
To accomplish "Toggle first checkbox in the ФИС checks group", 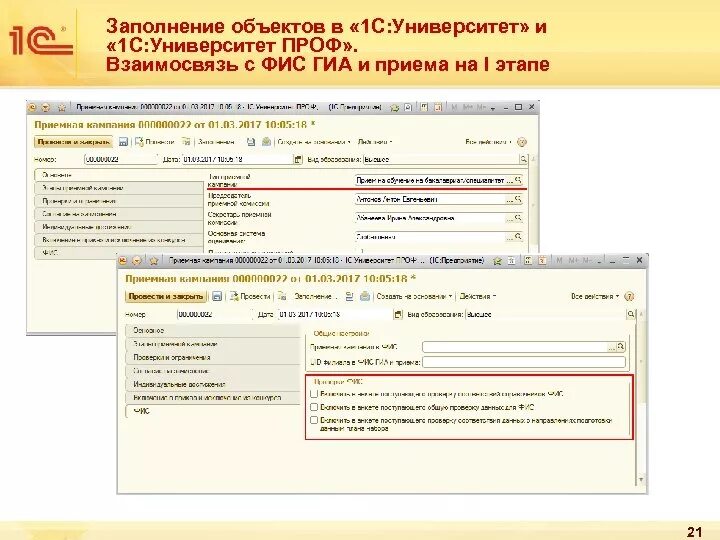I will point(314,394).
